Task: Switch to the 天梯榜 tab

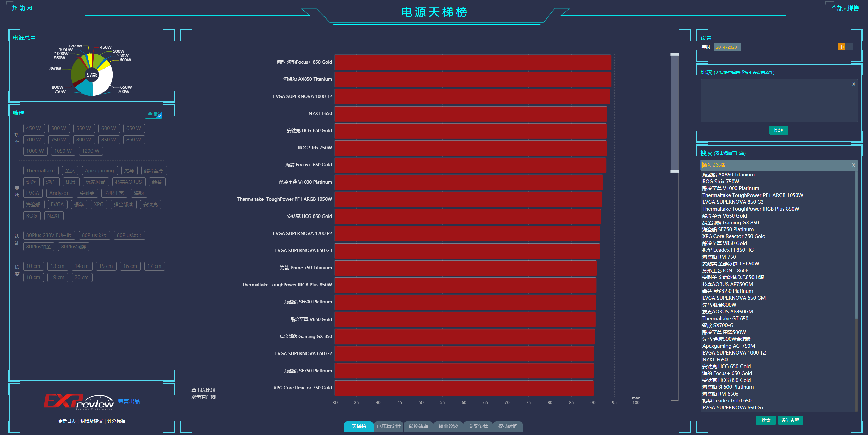Action: pyautogui.click(x=358, y=426)
